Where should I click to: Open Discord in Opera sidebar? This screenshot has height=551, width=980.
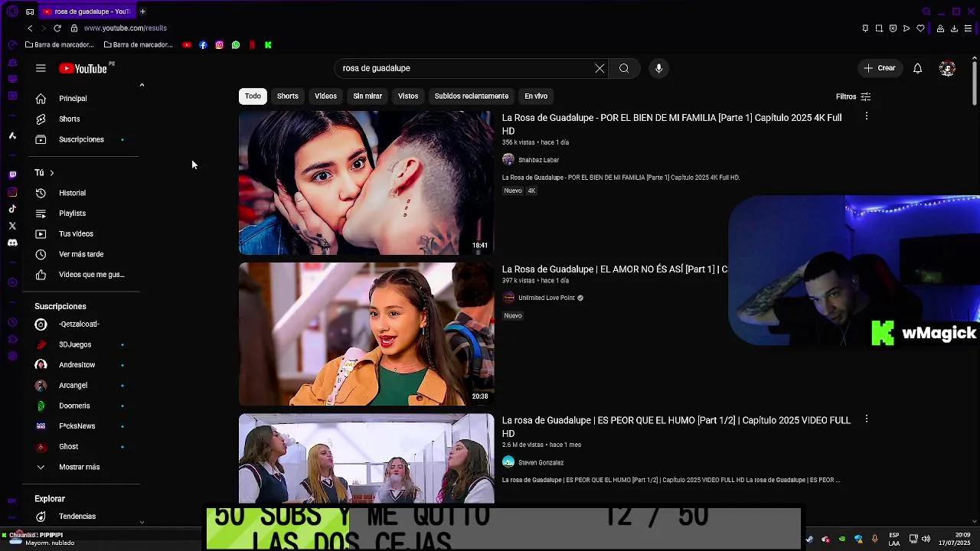click(12, 243)
